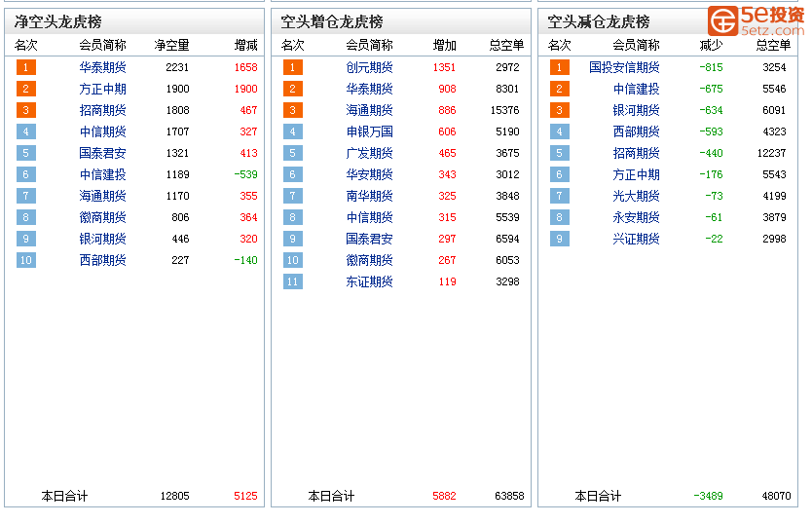Screen dimensions: 812x524
Task: Open 国泰君安 link in 净空头龙虎榜
Action: [102, 153]
